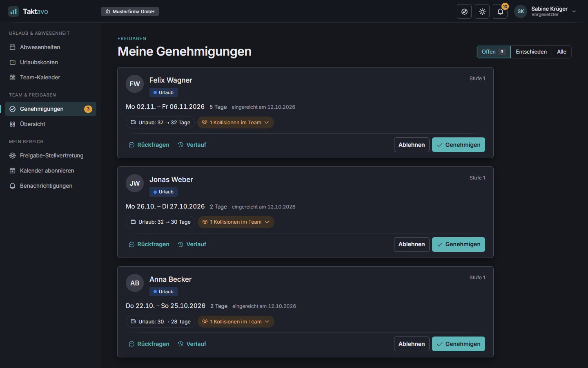Image resolution: width=588 pixels, height=368 pixels.
Task: Expand Kollisionen im Team for Anna Becker
Action: (236, 322)
